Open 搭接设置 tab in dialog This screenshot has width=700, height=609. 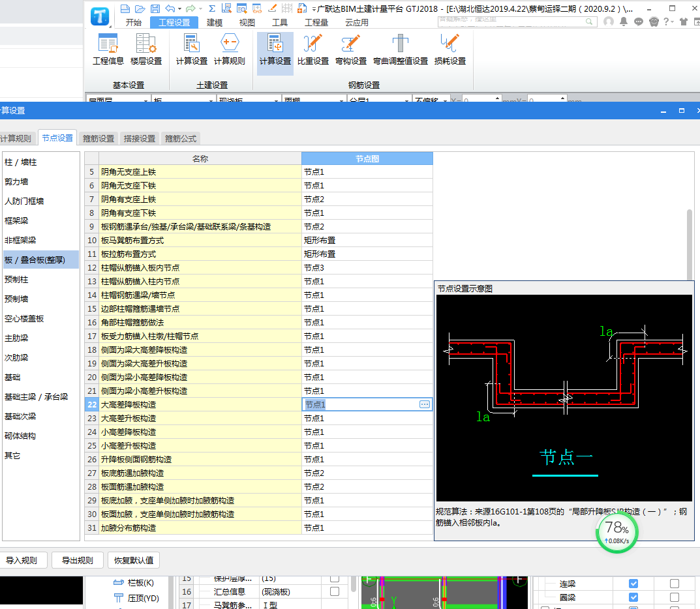click(x=140, y=138)
